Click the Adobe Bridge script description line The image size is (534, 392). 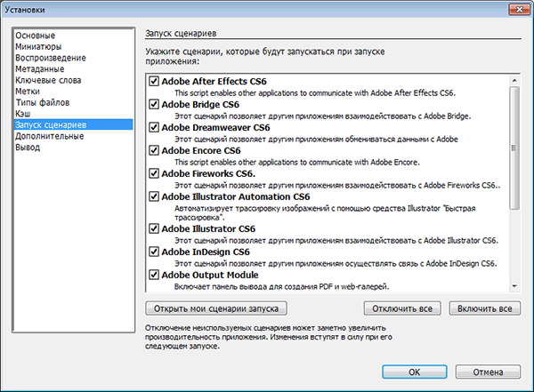(x=323, y=116)
